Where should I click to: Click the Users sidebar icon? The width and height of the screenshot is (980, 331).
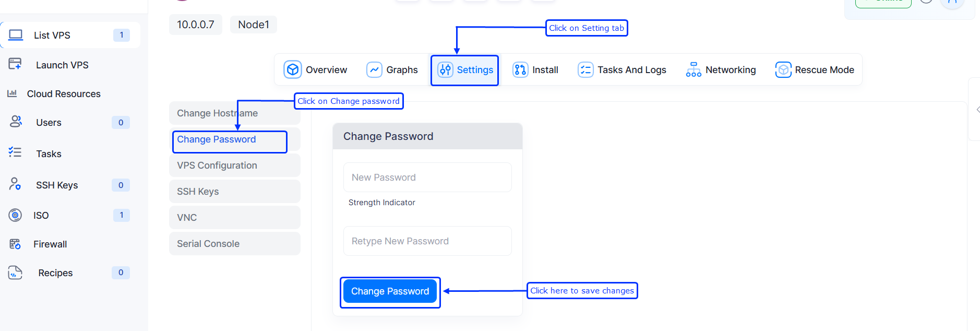click(16, 122)
